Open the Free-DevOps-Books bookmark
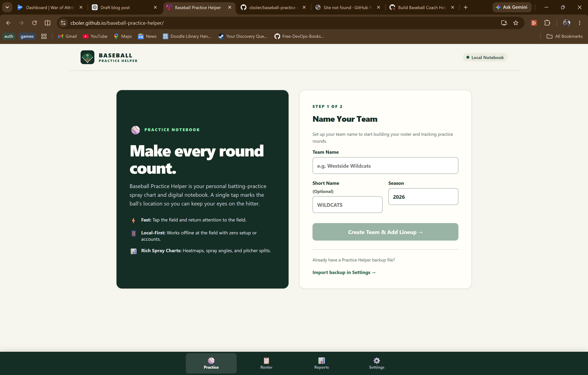This screenshot has width=588, height=375. 299,36
